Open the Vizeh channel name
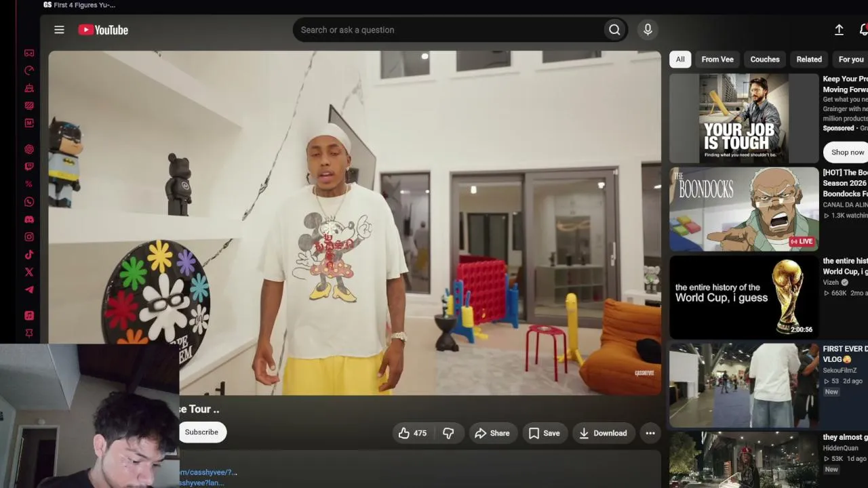Image resolution: width=868 pixels, height=488 pixels. [831, 283]
